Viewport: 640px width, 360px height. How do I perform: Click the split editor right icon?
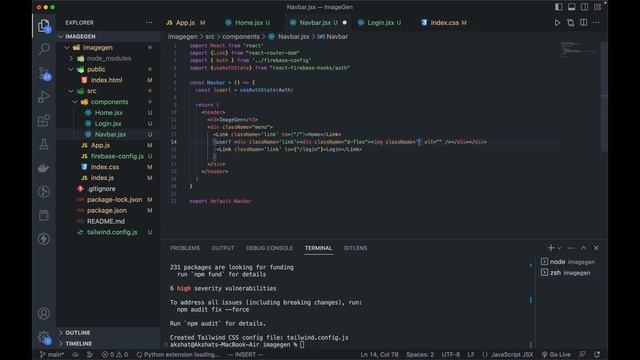pos(584,23)
